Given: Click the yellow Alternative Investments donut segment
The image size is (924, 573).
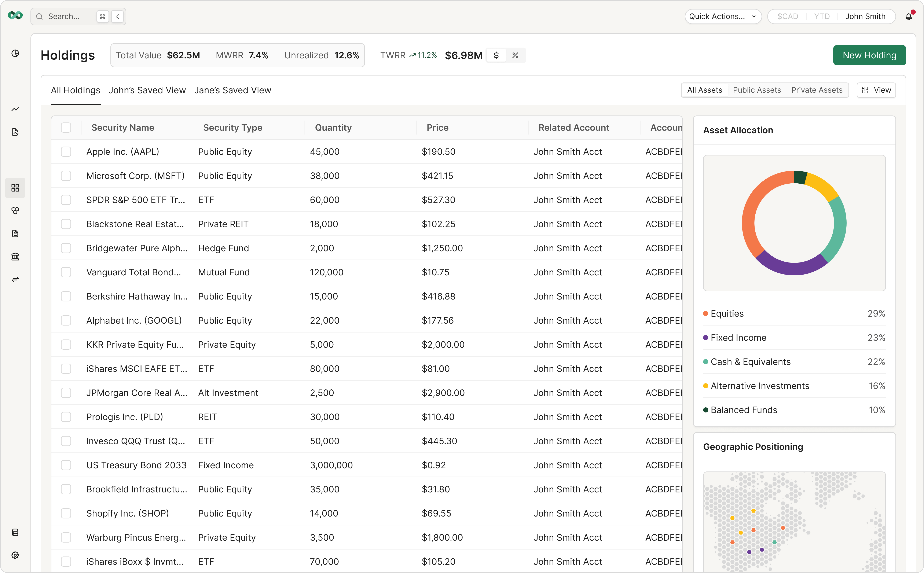Looking at the screenshot, I should pyautogui.click(x=823, y=185).
